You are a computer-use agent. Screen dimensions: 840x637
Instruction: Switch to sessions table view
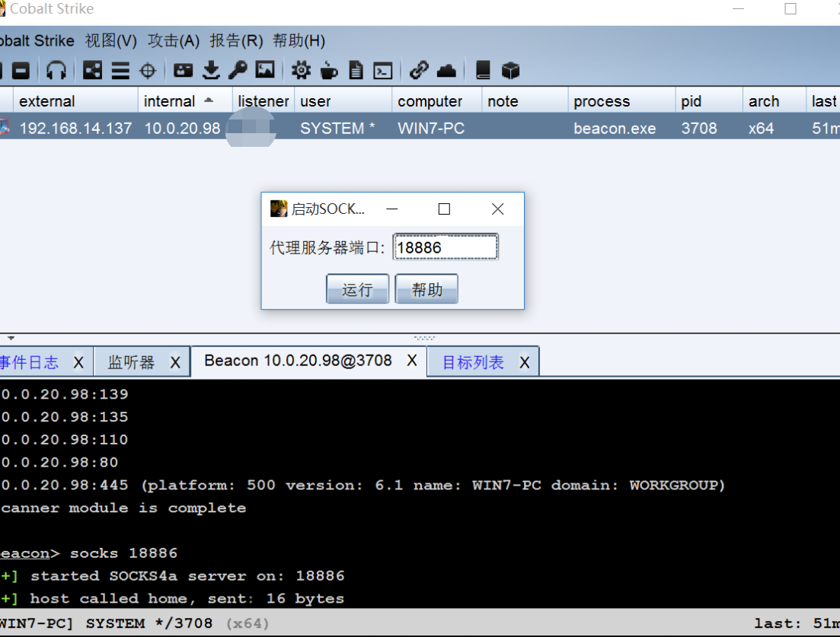coord(120,69)
